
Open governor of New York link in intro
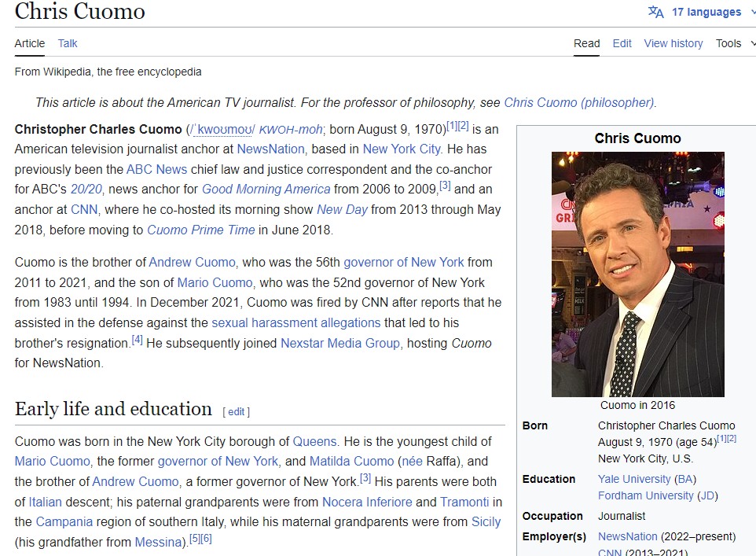[404, 262]
